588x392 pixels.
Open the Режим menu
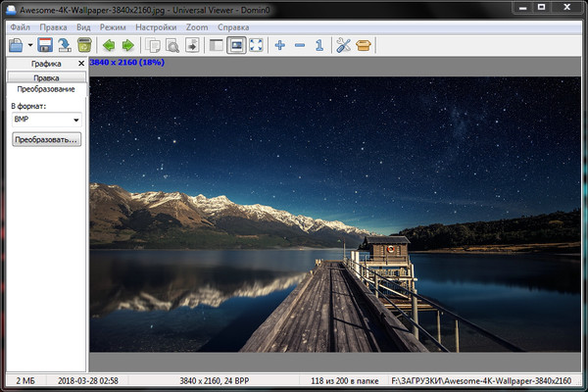[x=113, y=26]
